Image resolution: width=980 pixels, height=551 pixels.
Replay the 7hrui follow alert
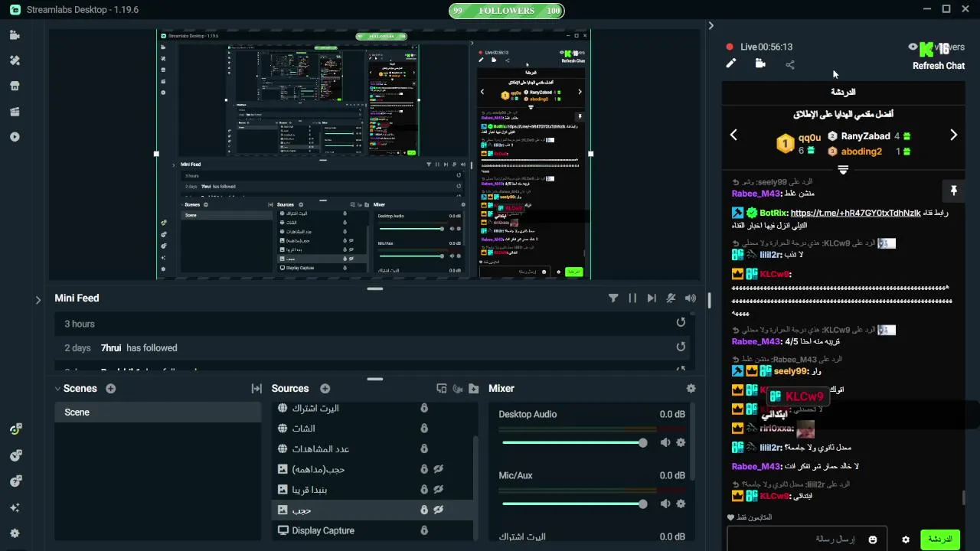[x=681, y=347]
